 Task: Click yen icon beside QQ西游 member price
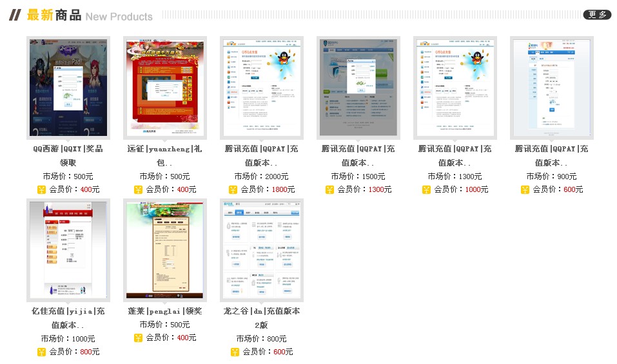point(42,189)
